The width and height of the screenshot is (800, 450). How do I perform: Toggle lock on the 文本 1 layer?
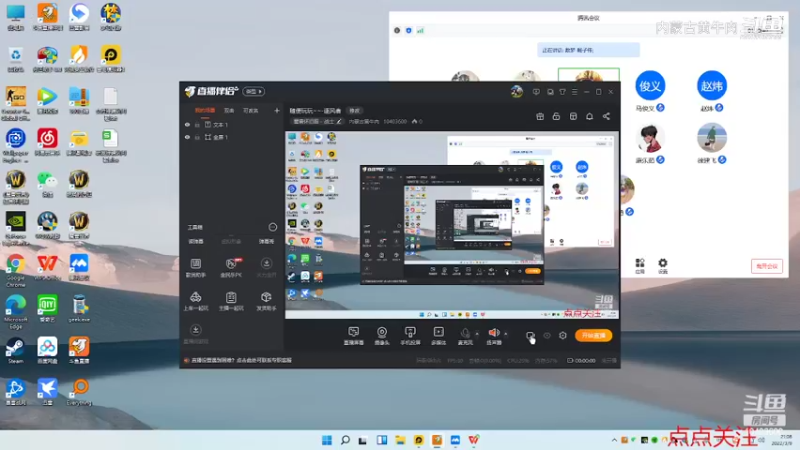click(197, 124)
